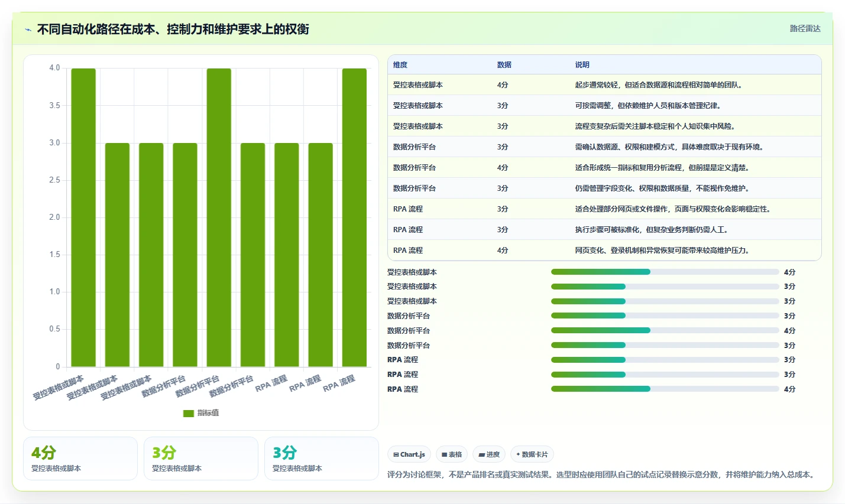
Task: Click the description 可按需调整，但依赖维护人员和版本管理纪律
Action: pyautogui.click(x=648, y=106)
